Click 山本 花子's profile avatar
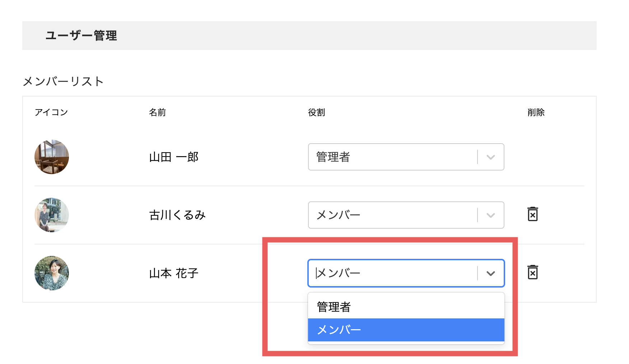Viewport: 629px width, 364px height. pos(52,273)
